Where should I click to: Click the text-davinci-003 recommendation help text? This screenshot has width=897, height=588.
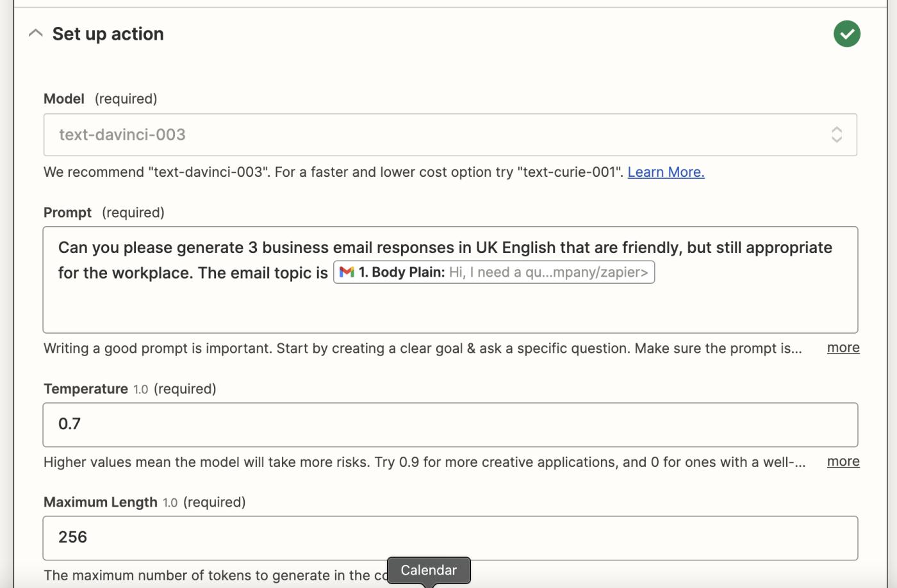click(x=333, y=172)
